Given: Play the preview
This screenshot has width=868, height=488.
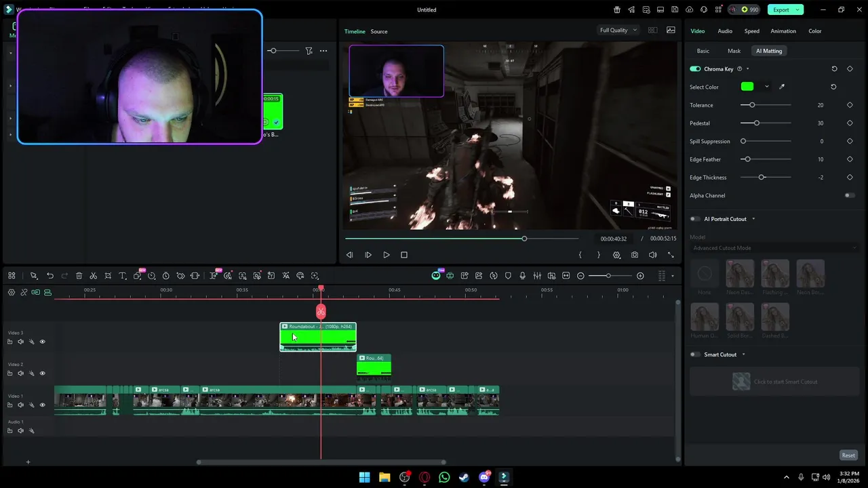Looking at the screenshot, I should pos(387,255).
